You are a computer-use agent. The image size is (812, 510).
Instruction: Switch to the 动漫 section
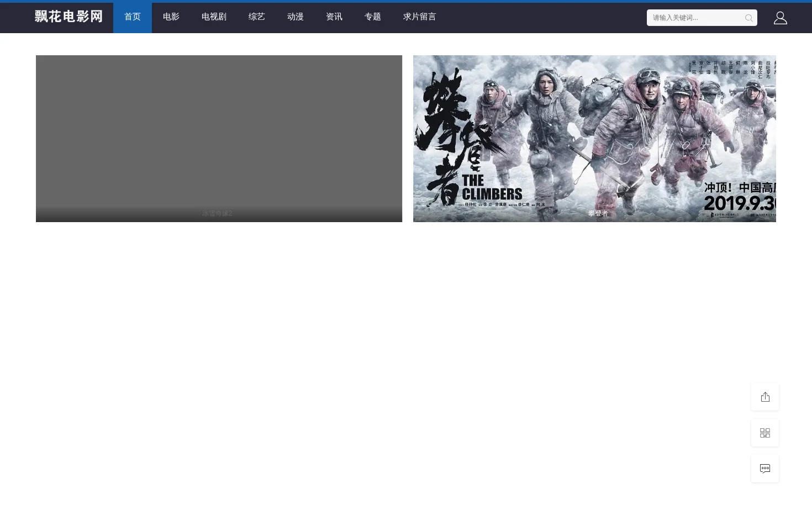[x=296, y=17]
